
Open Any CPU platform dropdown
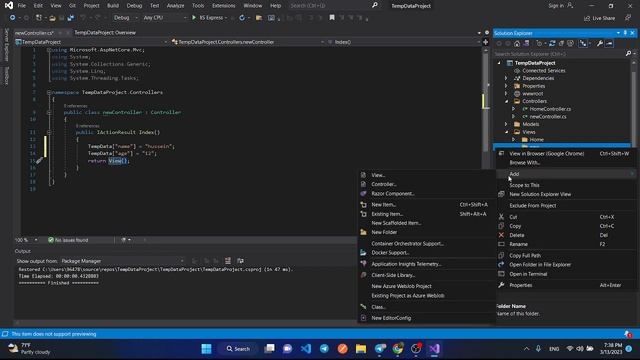[x=164, y=18]
